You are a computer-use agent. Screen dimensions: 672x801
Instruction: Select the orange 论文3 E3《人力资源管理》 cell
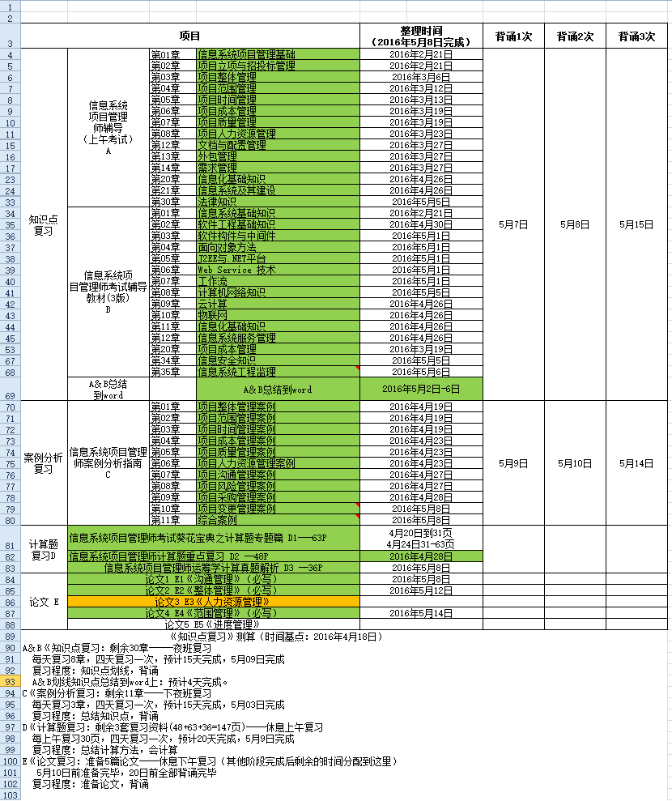pyautogui.click(x=214, y=603)
